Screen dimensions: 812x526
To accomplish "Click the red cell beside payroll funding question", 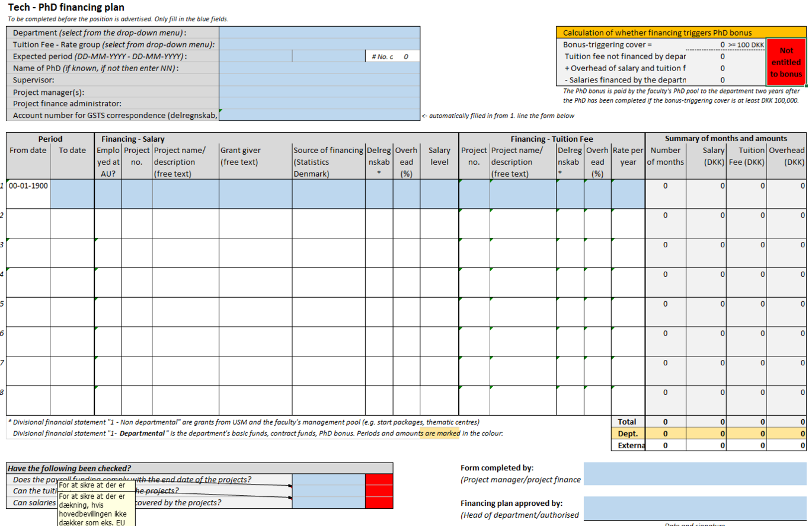I will point(379,480).
